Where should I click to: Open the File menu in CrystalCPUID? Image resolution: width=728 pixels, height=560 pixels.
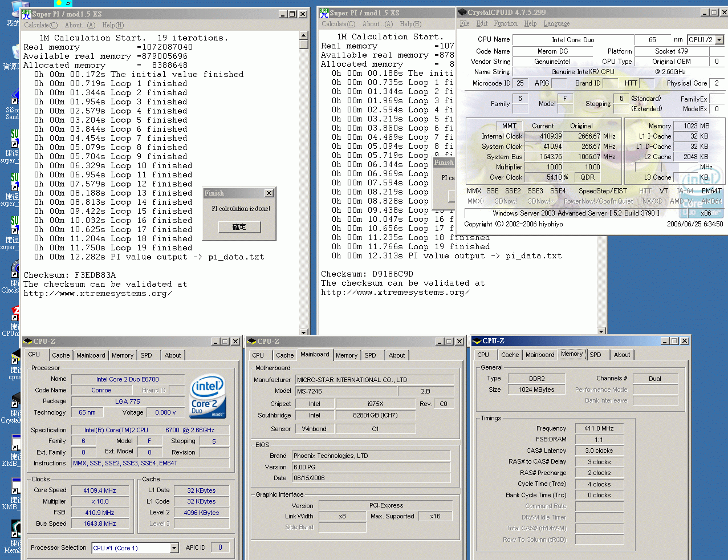(x=465, y=23)
